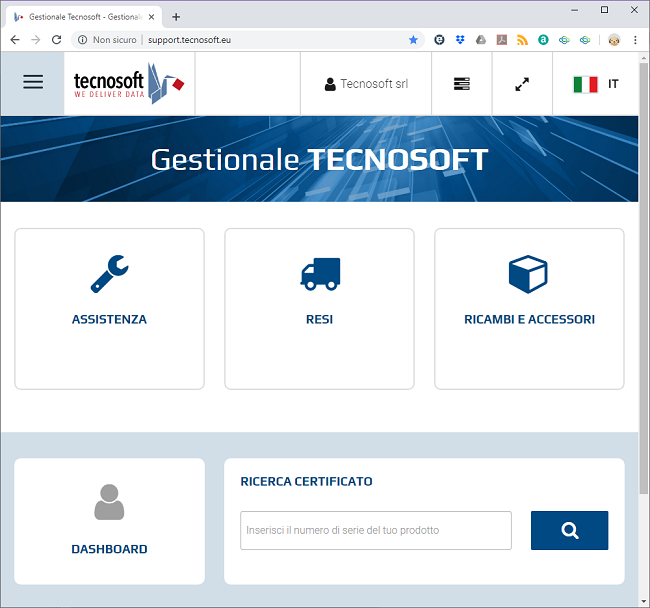
Task: Click the Tecnosoft logo
Action: pyautogui.click(x=129, y=83)
